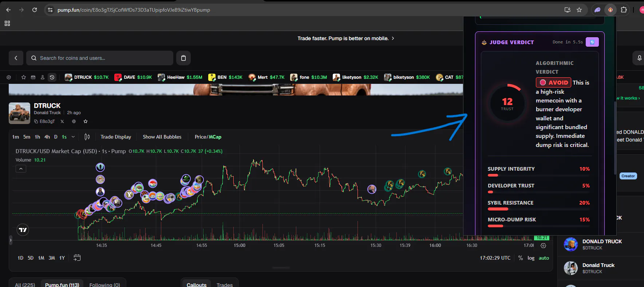Open the DAVE $10.9K ticker coin
This screenshot has height=287, width=644.
pyautogui.click(x=133, y=77)
